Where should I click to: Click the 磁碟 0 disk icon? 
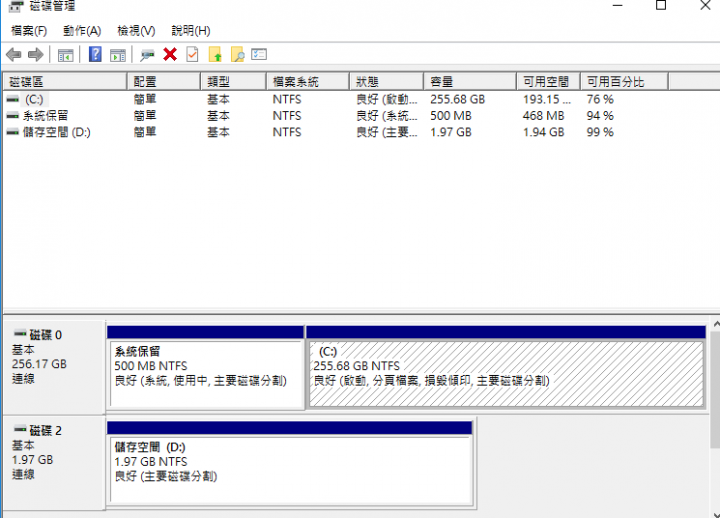tap(20, 333)
